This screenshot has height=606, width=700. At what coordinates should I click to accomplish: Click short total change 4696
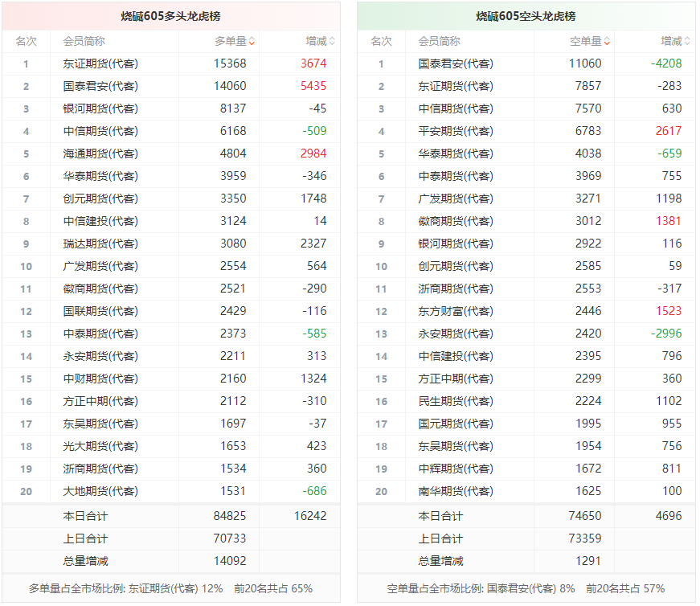(x=669, y=516)
